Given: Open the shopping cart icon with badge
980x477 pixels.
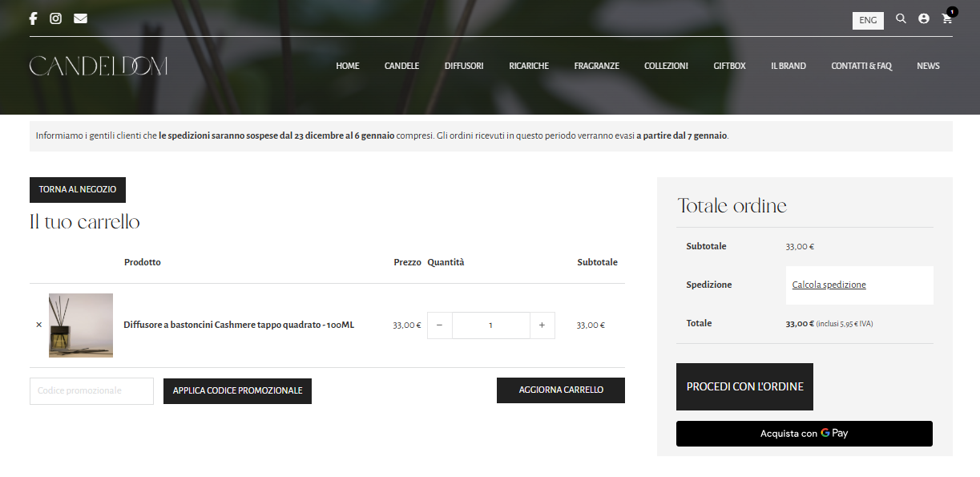Looking at the screenshot, I should [x=947, y=18].
